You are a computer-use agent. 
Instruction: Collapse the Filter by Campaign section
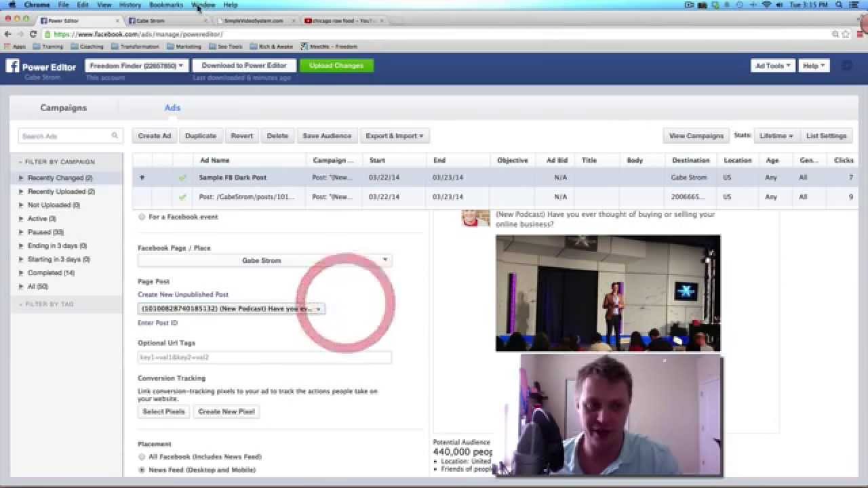57,162
